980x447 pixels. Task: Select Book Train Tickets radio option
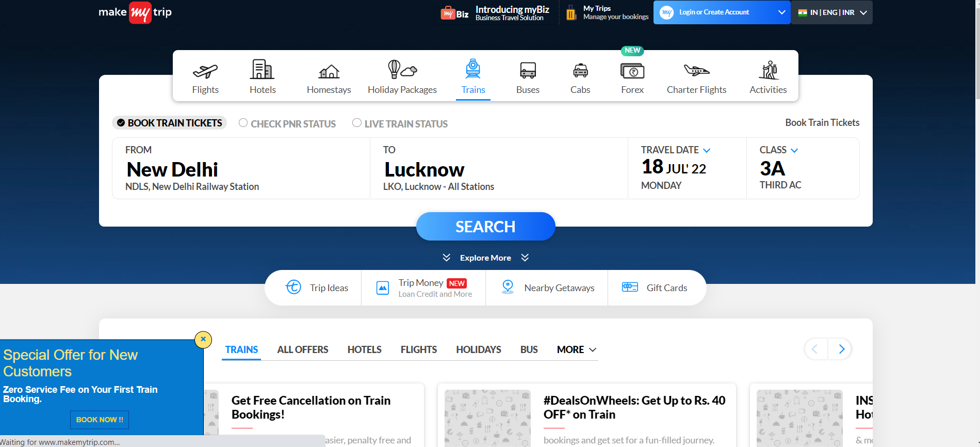[169, 123]
